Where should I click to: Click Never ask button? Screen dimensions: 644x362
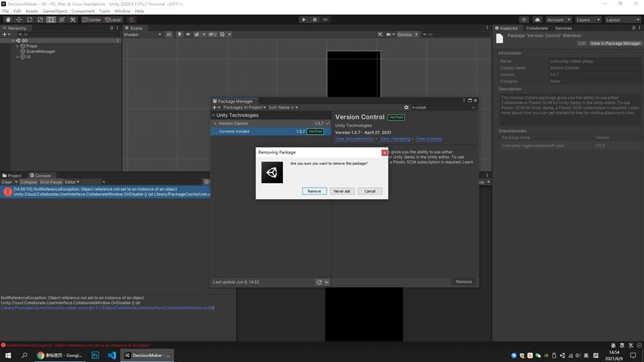point(341,191)
